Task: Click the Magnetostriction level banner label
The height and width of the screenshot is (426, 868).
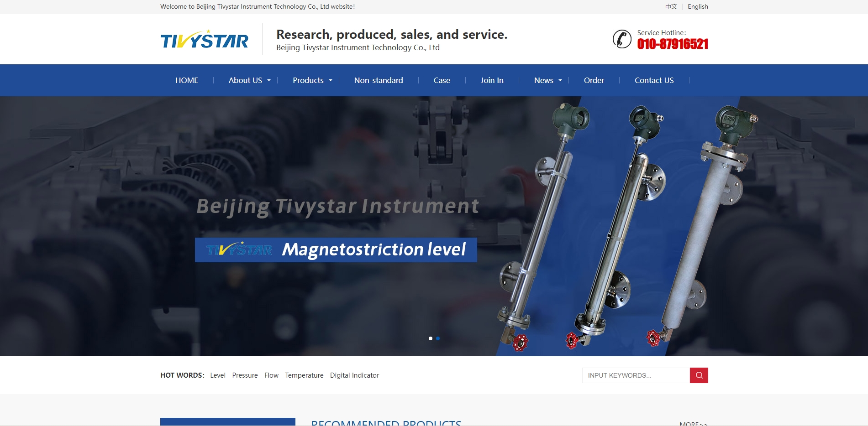Action: tap(336, 250)
